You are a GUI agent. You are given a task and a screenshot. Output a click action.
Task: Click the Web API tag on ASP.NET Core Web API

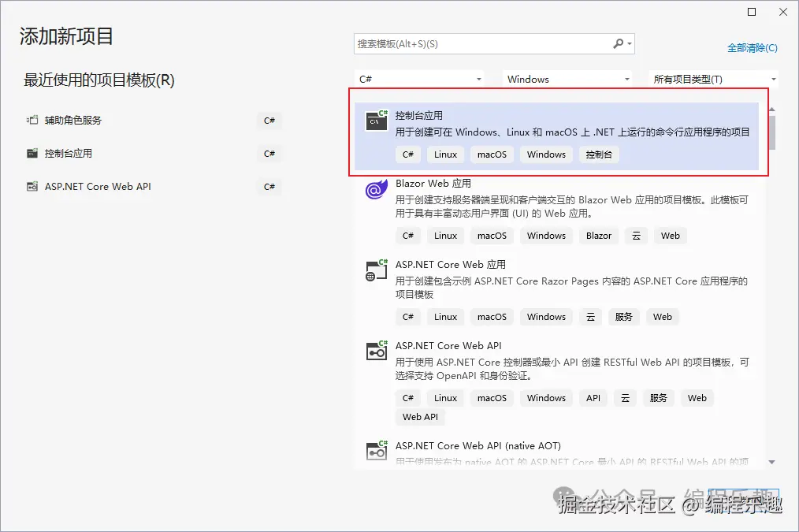tap(421, 417)
